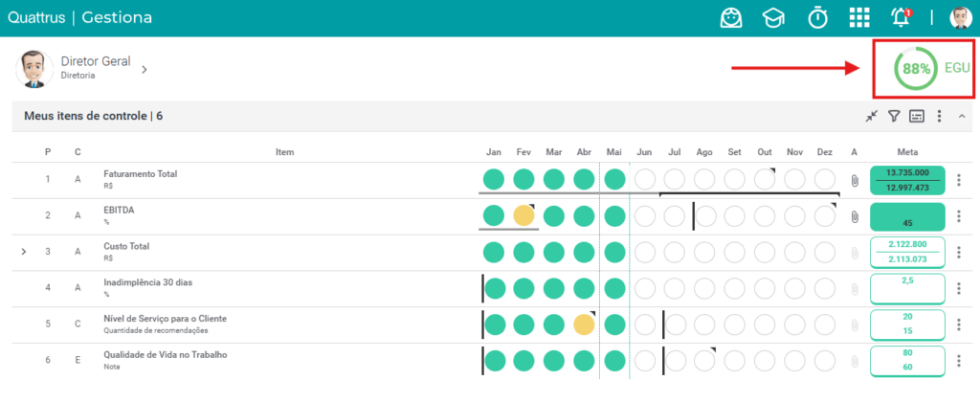980x403 pixels.
Task: Open the notifications bell icon
Action: (901, 17)
